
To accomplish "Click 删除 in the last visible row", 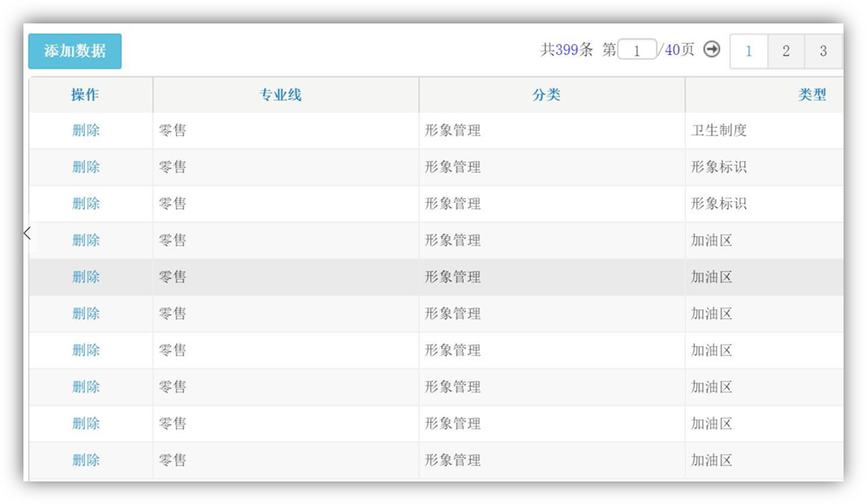I will tap(86, 460).
